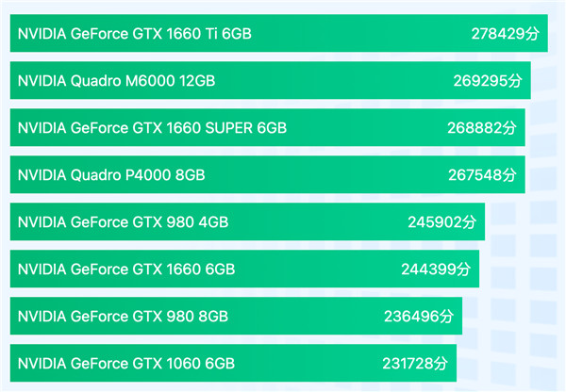Click the 244399分 score
The width and height of the screenshot is (566, 392).
pos(436,269)
